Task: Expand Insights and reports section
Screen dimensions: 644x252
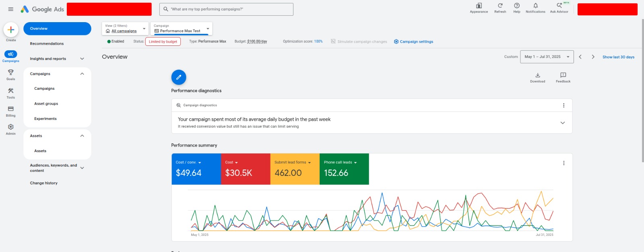Action: click(82, 59)
